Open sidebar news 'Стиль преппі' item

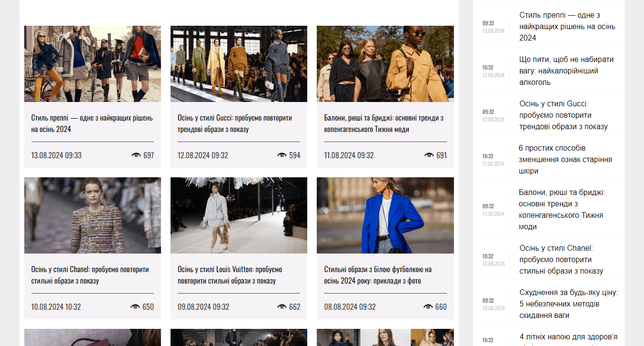[x=567, y=27]
